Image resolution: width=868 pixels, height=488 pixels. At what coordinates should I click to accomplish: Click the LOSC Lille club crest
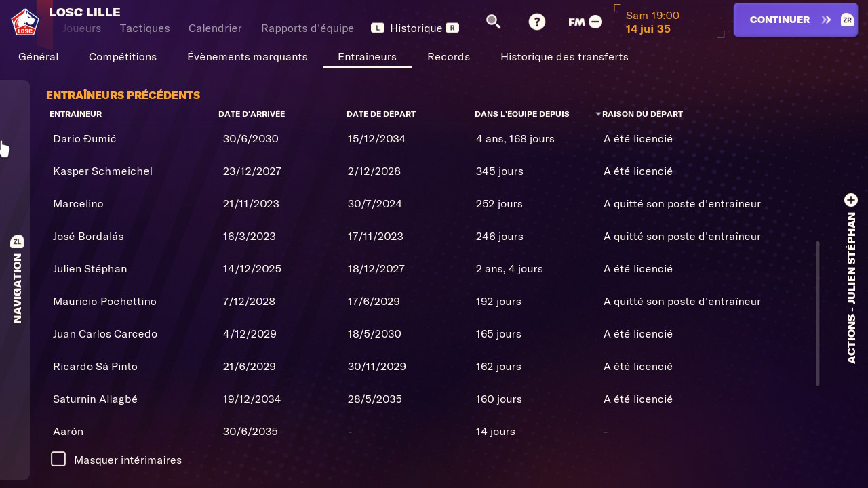click(25, 21)
